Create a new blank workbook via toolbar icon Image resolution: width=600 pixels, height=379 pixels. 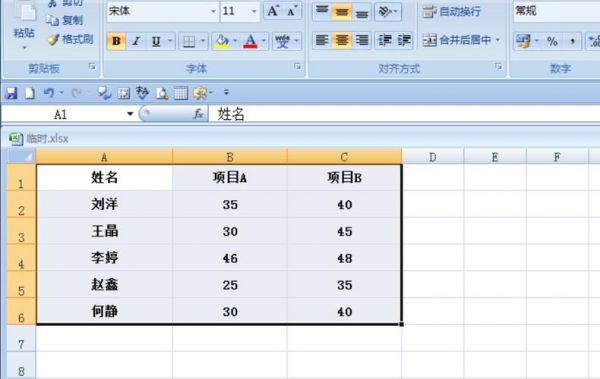pyautogui.click(x=30, y=93)
